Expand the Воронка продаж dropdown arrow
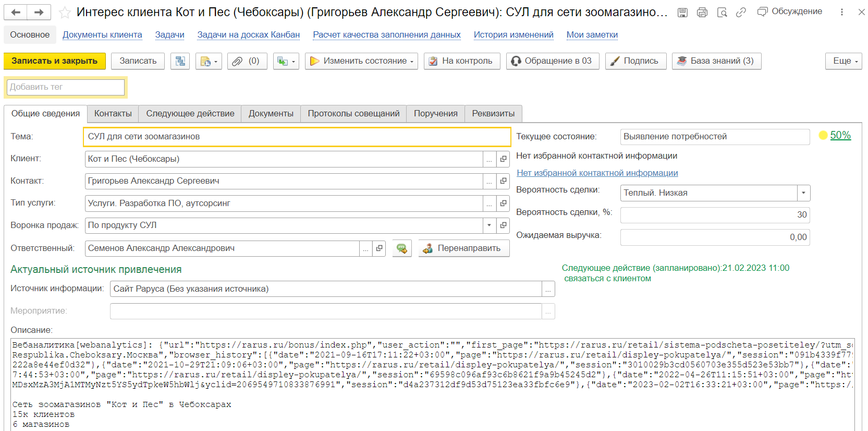 (489, 225)
